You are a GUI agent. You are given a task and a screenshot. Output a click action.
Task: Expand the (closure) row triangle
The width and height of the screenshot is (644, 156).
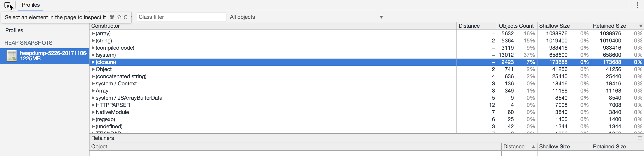tap(93, 62)
